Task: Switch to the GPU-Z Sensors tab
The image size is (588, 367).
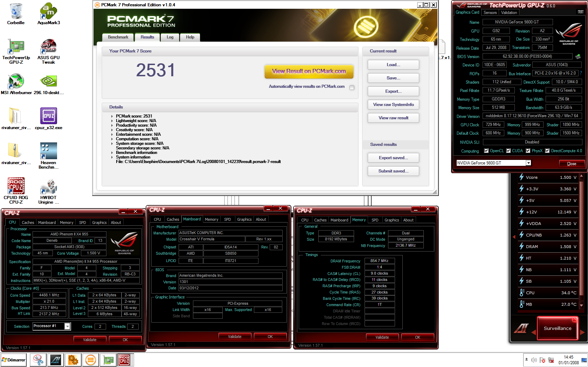Action: pyautogui.click(x=490, y=13)
